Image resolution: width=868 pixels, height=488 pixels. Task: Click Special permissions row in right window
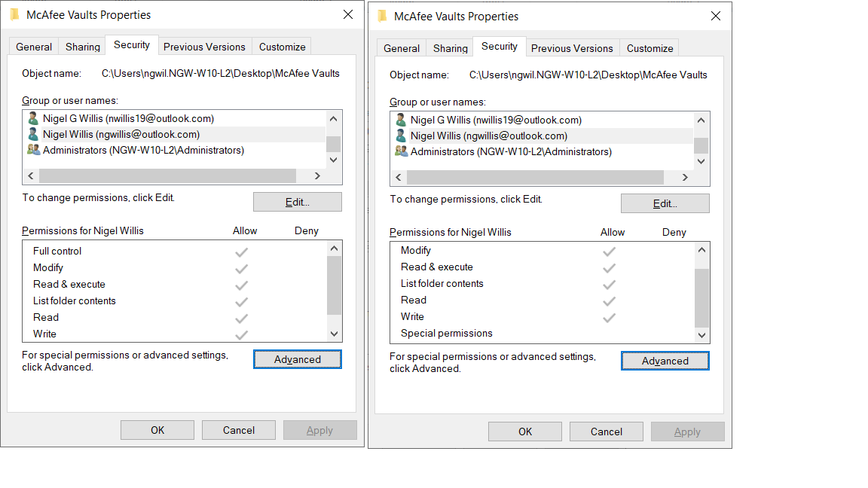pyautogui.click(x=542, y=333)
